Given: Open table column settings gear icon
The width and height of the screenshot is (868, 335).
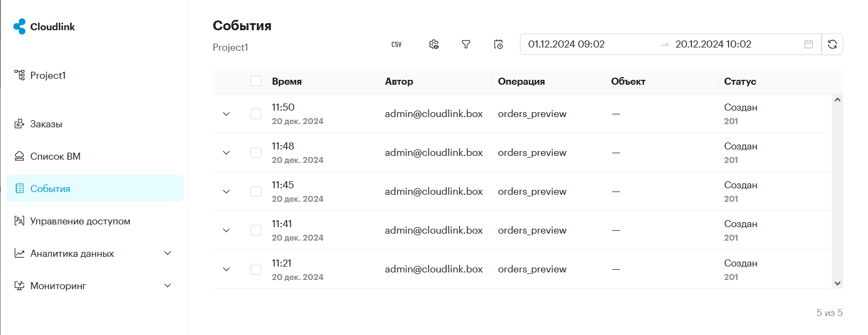Looking at the screenshot, I should (434, 44).
